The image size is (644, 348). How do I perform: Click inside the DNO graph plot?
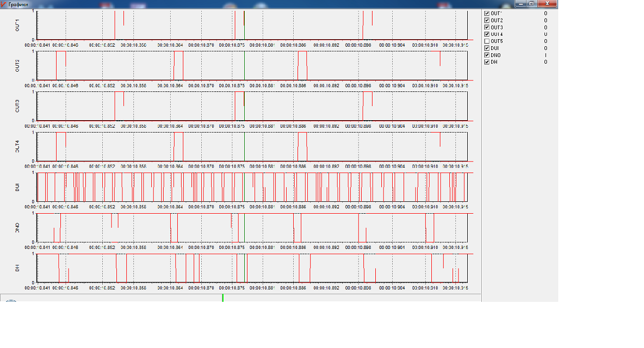[x=252, y=228]
